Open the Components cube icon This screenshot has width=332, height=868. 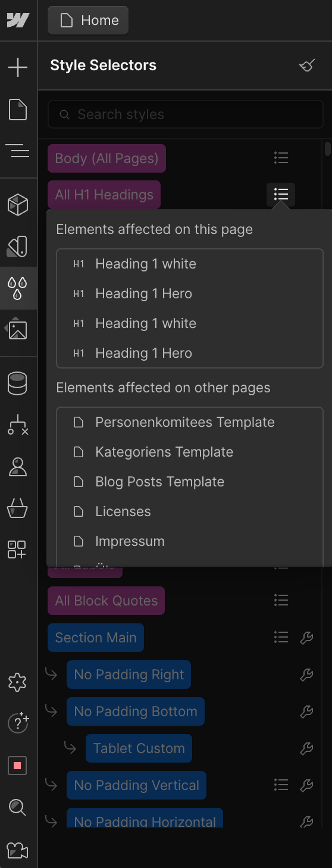[x=18, y=205]
